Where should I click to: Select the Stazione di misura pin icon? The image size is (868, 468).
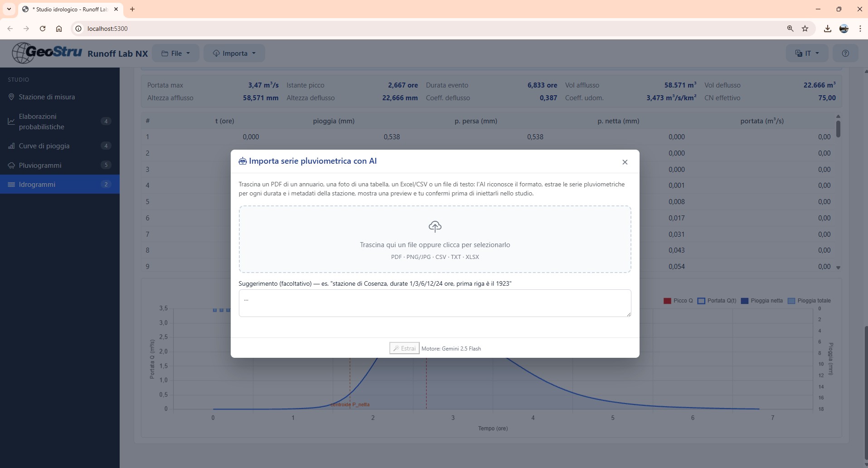click(11, 97)
